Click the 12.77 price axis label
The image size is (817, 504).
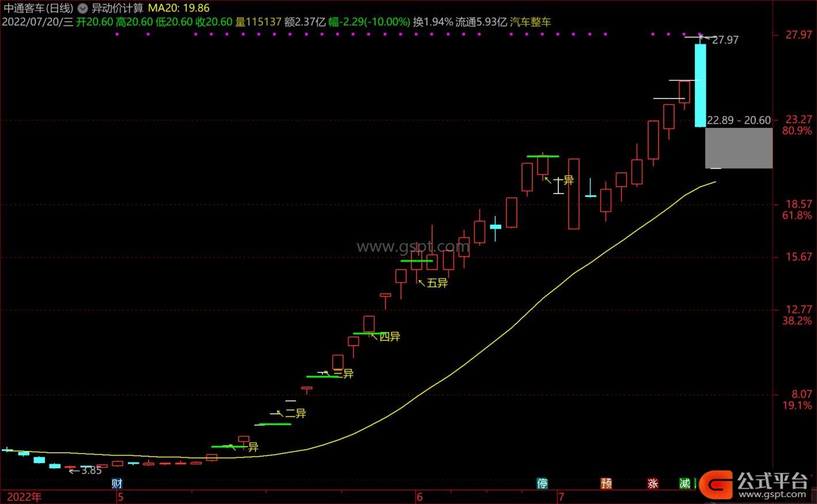coord(799,309)
